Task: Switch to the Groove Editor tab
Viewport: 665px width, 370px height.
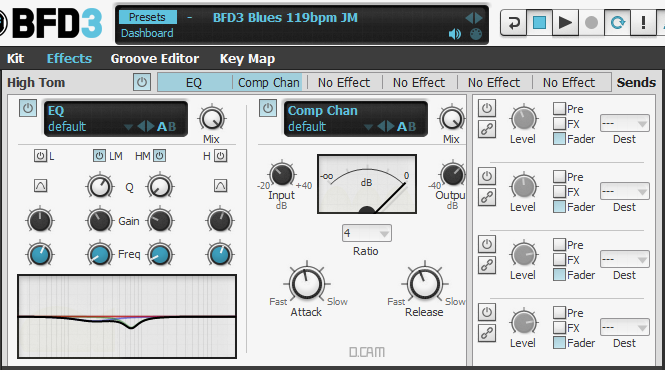Action: tap(155, 59)
